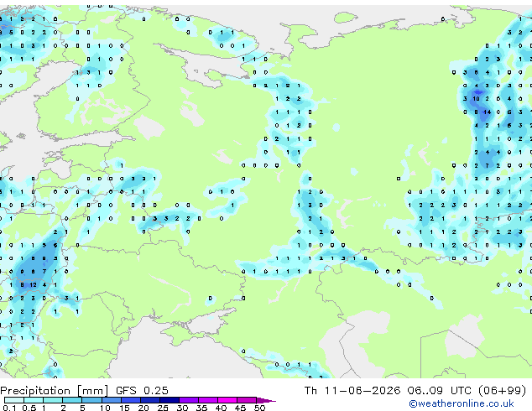Click the "0.5" legend scale label
Screen dimensions: 532x411
tap(29, 408)
